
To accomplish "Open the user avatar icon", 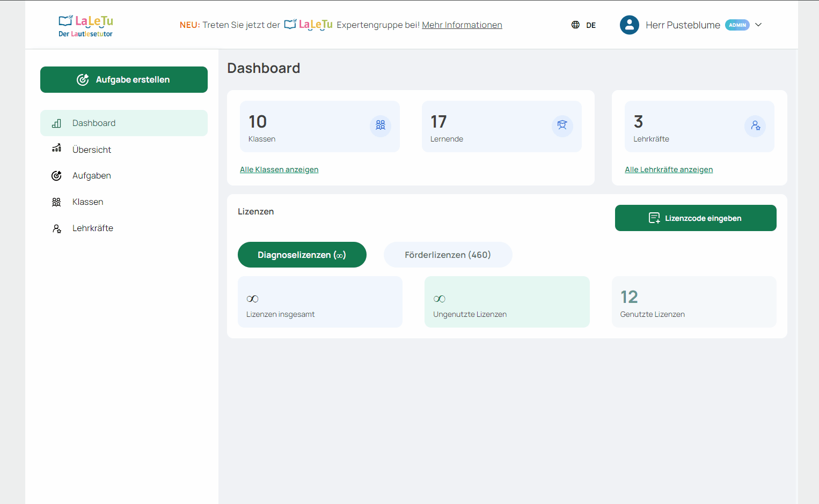I will tap(629, 25).
